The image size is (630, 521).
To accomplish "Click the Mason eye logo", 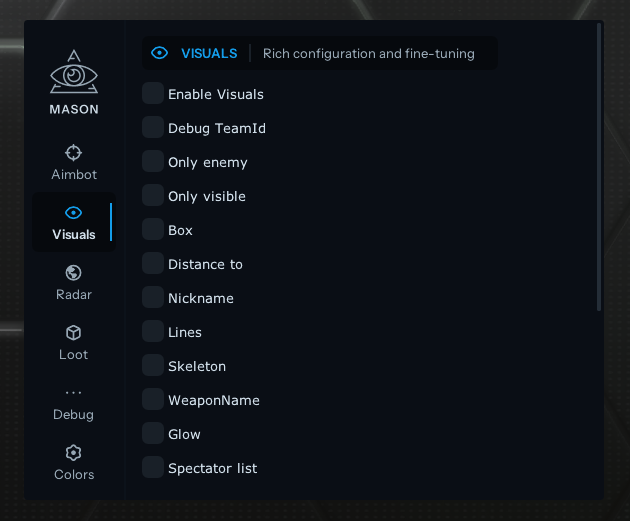I will click(74, 73).
